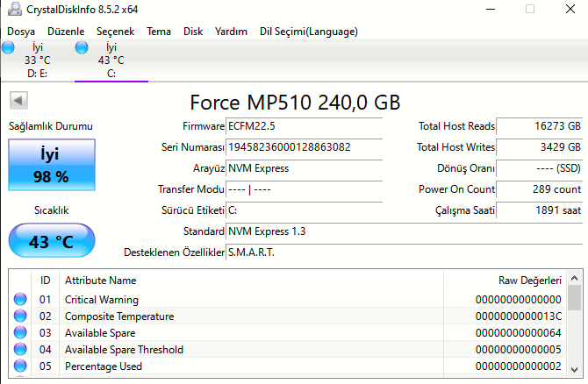Open the Tema menu

(159, 32)
